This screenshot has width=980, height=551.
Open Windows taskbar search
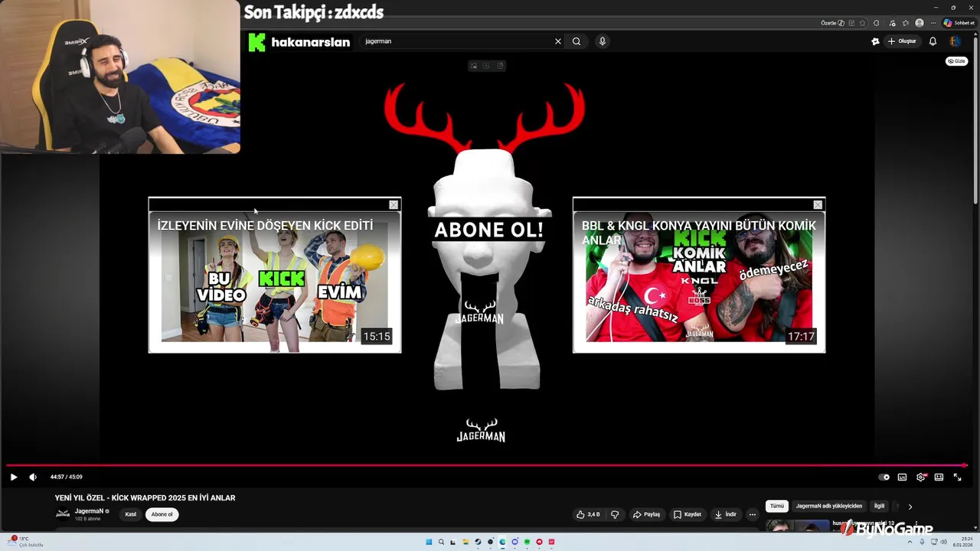(x=441, y=542)
